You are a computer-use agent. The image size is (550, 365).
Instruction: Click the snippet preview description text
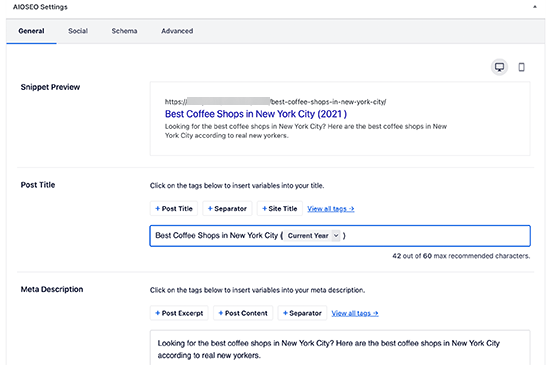pos(306,131)
